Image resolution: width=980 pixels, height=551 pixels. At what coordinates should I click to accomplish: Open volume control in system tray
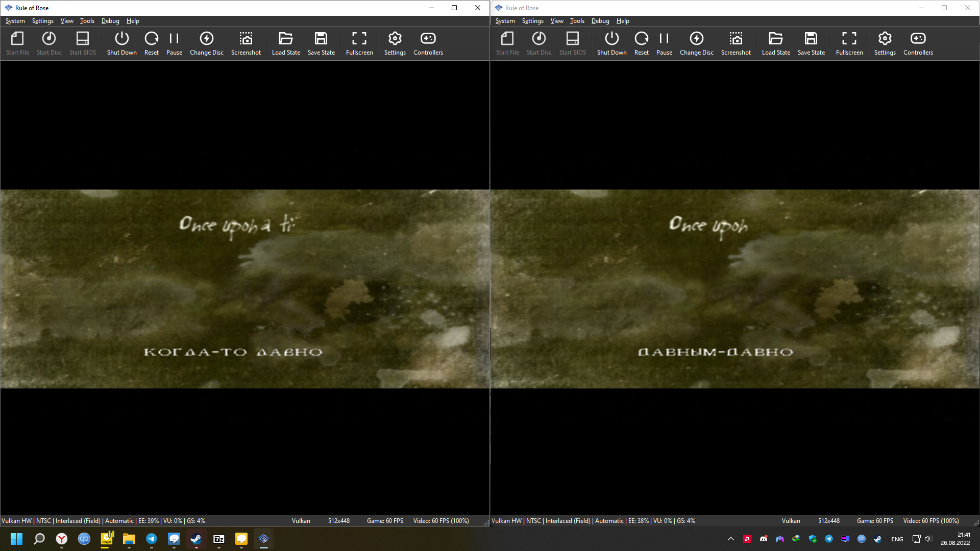(928, 539)
